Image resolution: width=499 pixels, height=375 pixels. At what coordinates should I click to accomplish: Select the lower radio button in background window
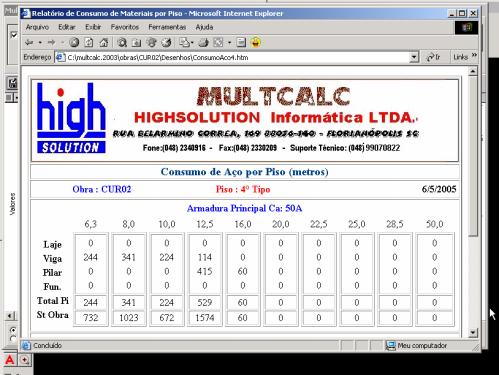click(13, 339)
